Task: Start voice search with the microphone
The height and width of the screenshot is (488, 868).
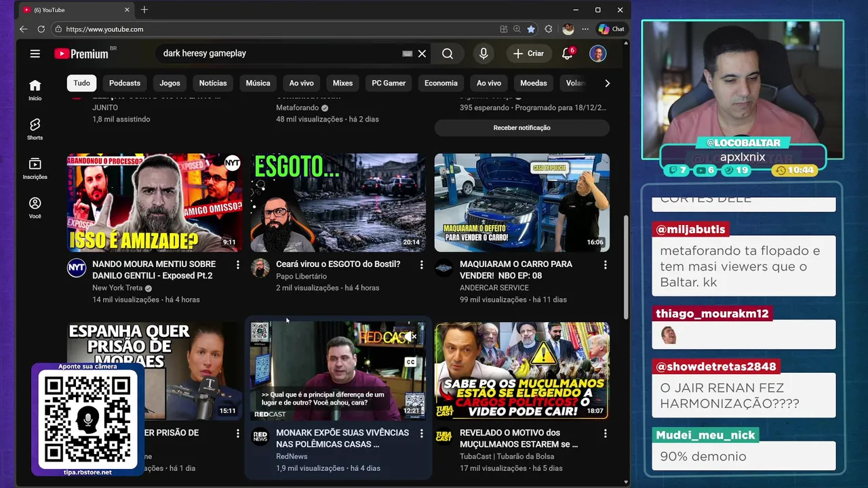Action: [484, 54]
